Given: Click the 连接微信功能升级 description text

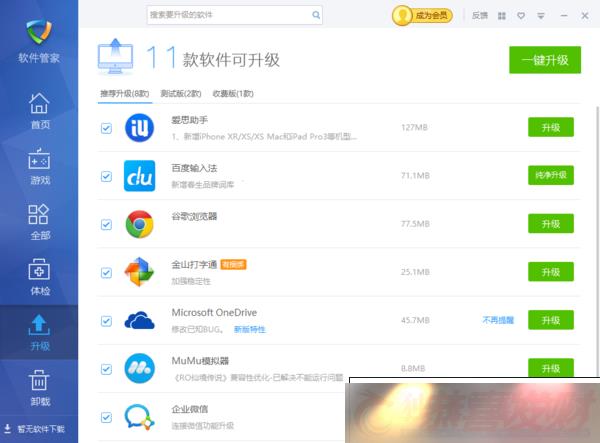Looking at the screenshot, I should [x=202, y=426].
